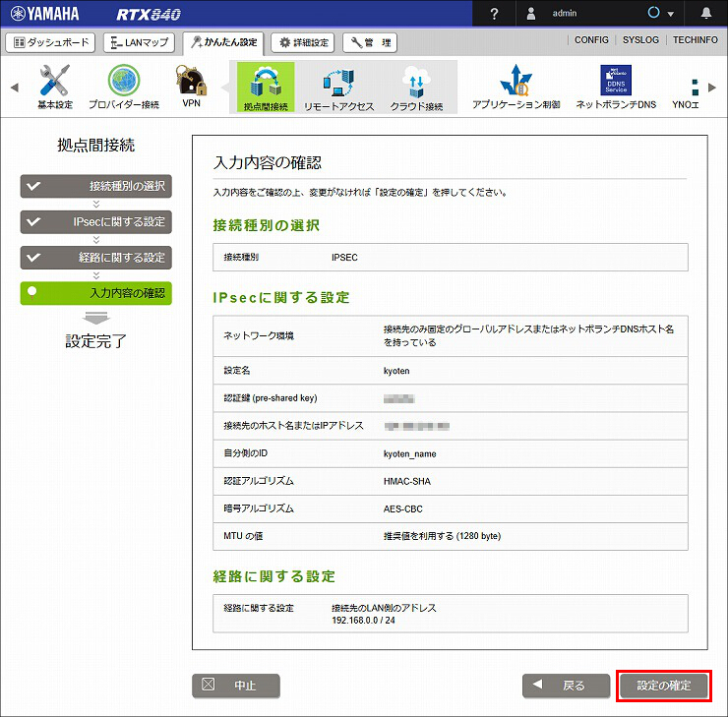The image size is (728, 717).
Task: Click the help question mark icon
Action: pos(494,14)
